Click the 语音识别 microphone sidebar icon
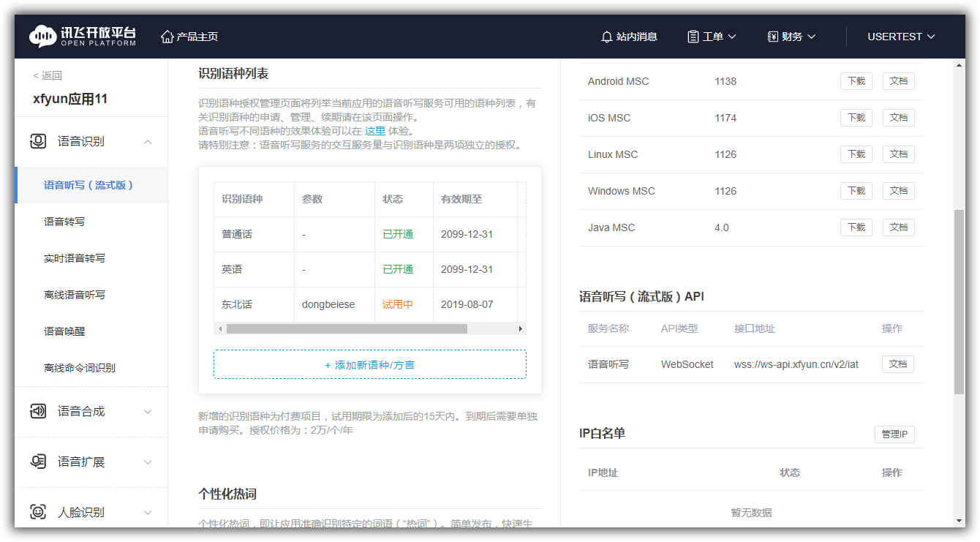 [38, 141]
